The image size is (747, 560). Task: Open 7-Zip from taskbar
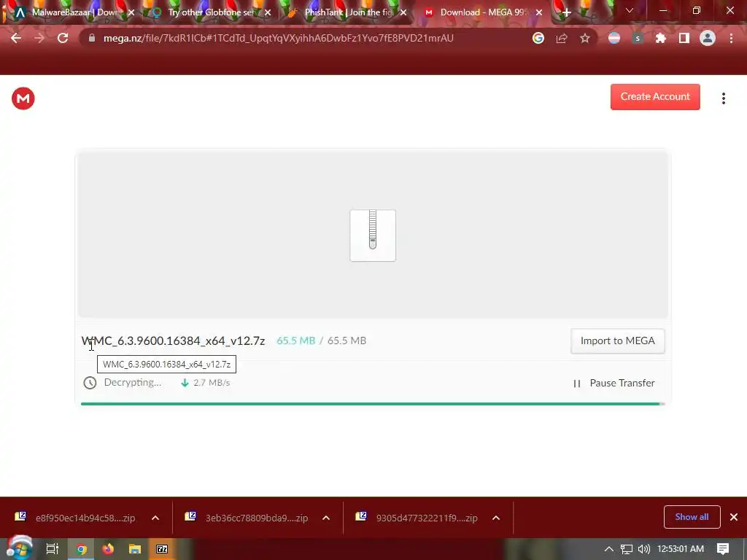coord(162,549)
